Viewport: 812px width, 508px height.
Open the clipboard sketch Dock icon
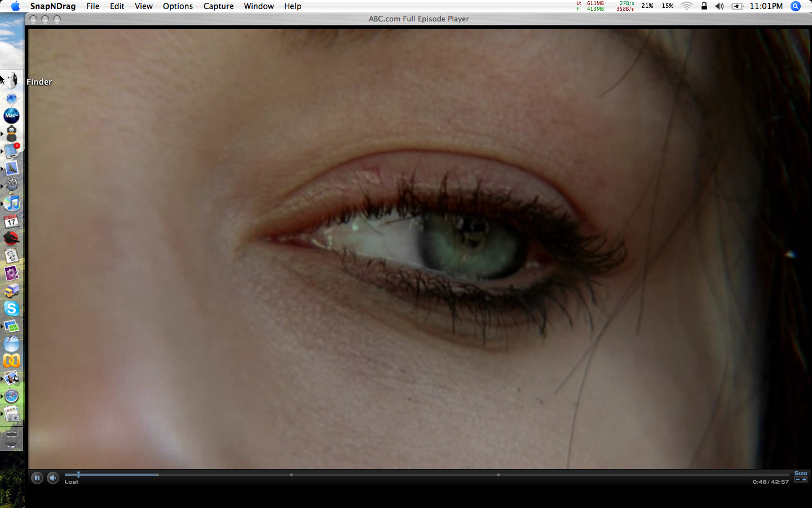12,256
